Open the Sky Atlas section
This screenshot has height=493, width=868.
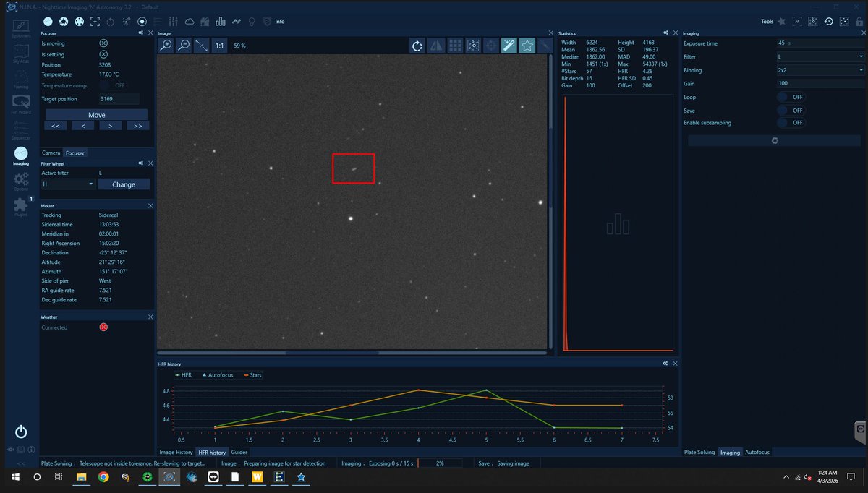(x=21, y=53)
